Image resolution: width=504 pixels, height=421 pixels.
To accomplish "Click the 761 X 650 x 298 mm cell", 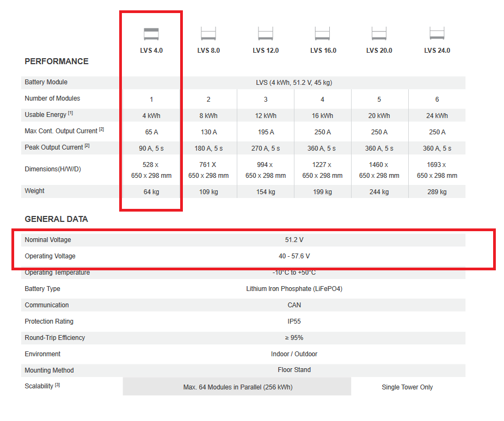I will coord(208,170).
